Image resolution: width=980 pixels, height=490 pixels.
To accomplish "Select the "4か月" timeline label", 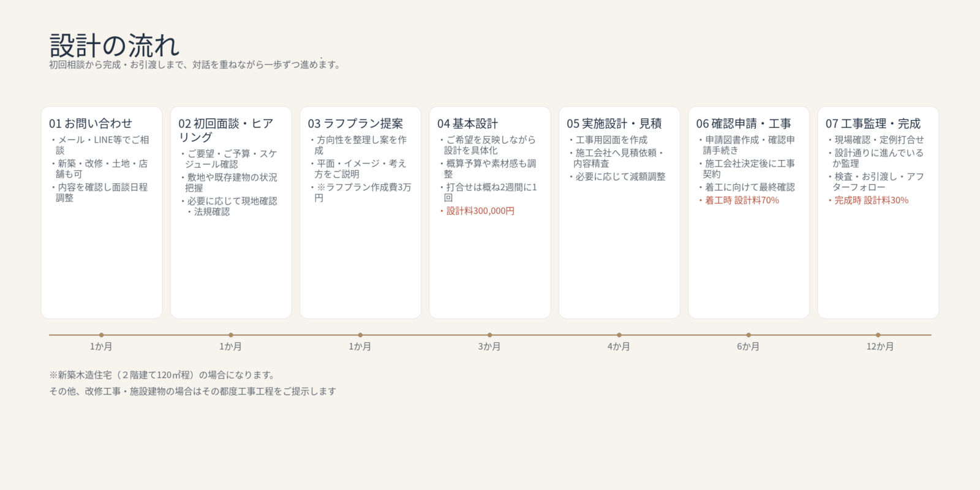I will 619,347.
